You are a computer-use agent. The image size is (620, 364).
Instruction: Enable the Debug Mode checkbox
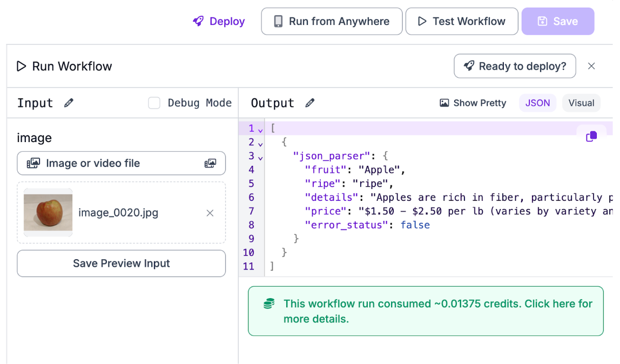click(154, 103)
